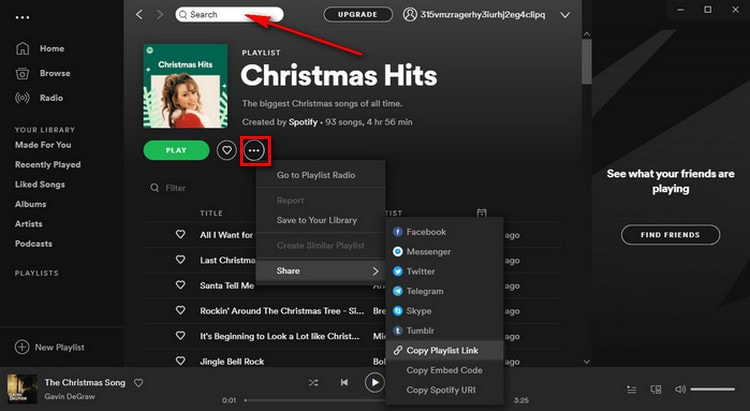Screen dimensions: 750x411
Task: Open Podcasts in library
Action: click(33, 244)
